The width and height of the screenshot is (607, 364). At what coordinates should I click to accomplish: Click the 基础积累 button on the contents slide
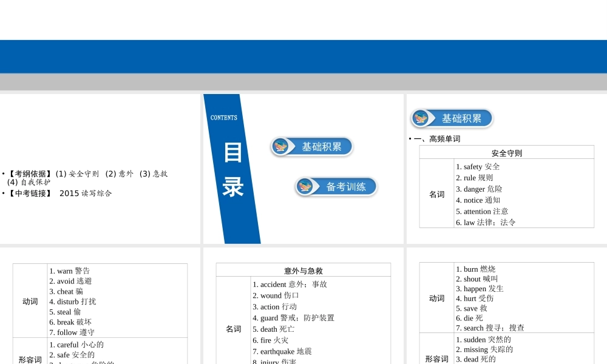tap(311, 147)
